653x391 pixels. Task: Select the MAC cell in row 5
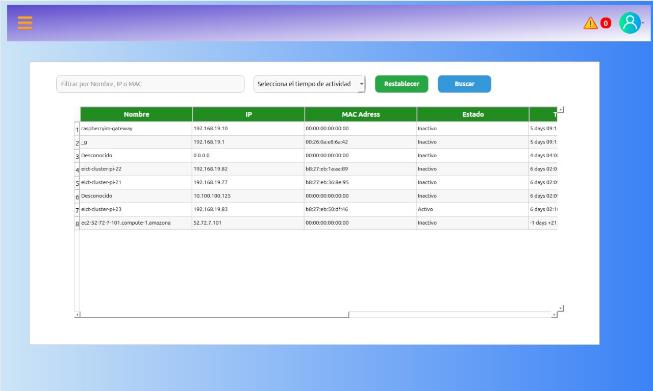click(360, 182)
